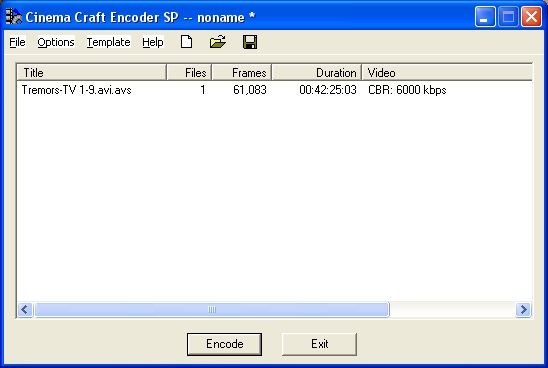Close the Cinema Craft Encoder window
The width and height of the screenshot is (548, 368).
[x=531, y=16]
